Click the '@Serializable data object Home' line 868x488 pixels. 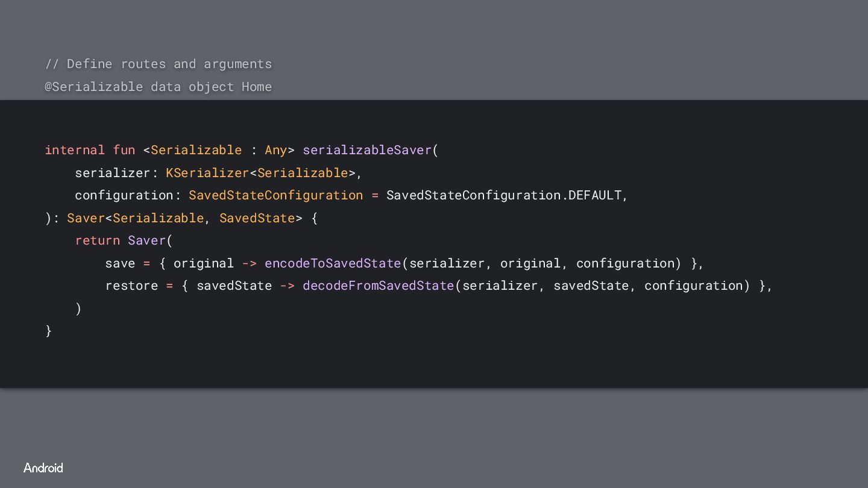[159, 87]
